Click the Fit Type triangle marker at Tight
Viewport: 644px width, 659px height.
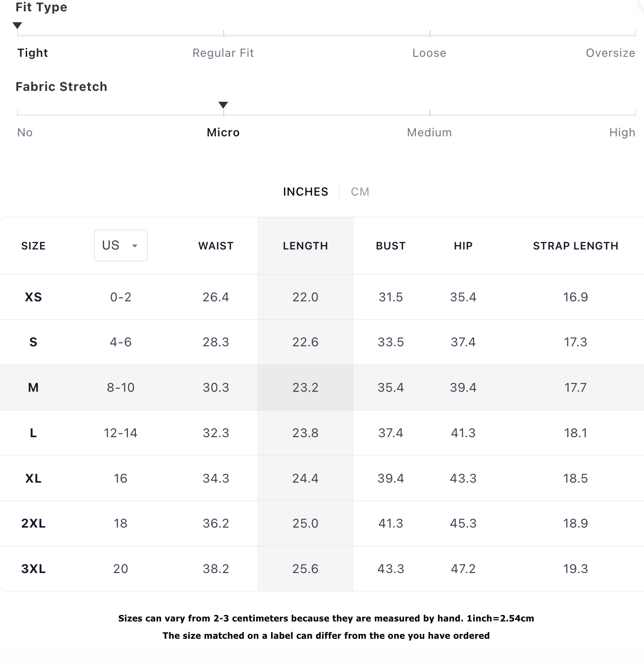pos(17,26)
